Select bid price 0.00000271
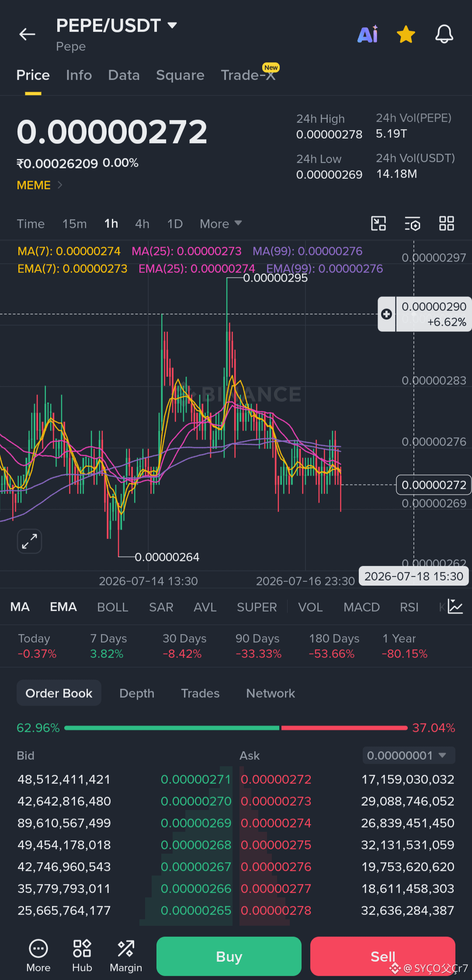This screenshot has width=472, height=980. point(196,779)
